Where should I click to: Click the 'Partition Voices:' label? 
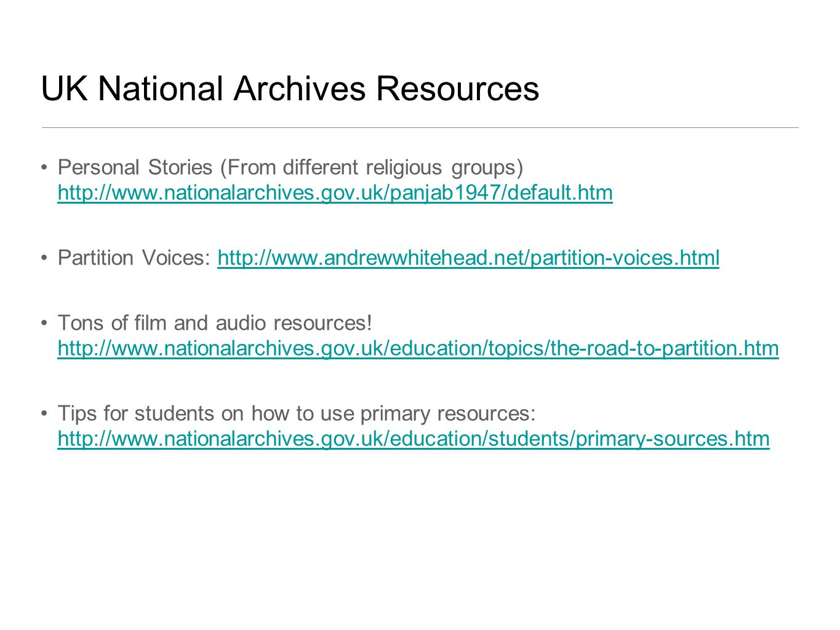tap(135, 258)
